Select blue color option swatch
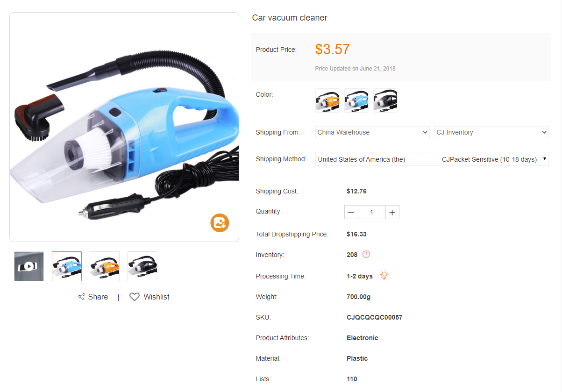 pos(356,100)
